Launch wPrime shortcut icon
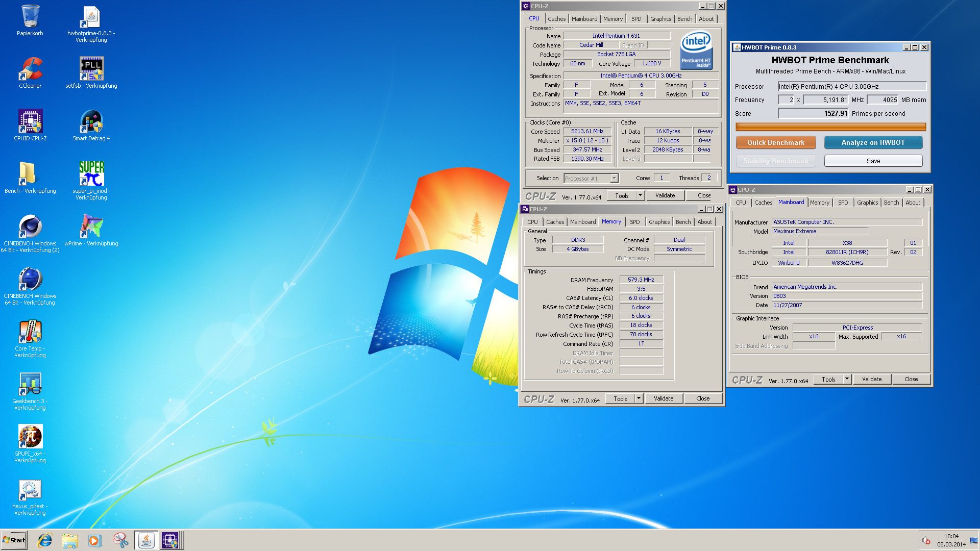This screenshot has height=551, width=980. click(91, 231)
